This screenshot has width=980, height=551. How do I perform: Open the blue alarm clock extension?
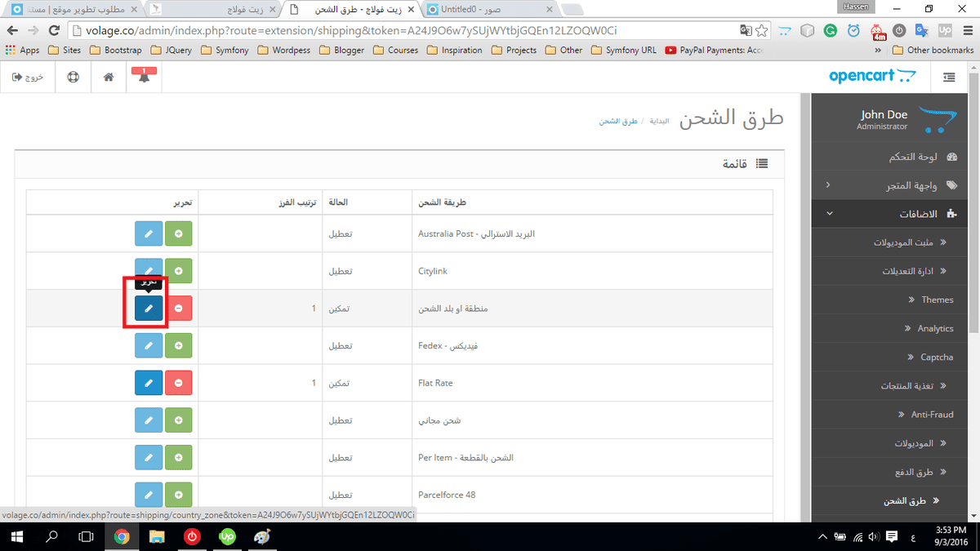853,30
